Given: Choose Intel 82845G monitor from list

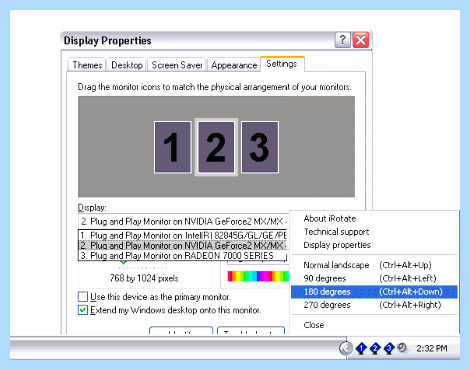Looking at the screenshot, I should tap(183, 235).
